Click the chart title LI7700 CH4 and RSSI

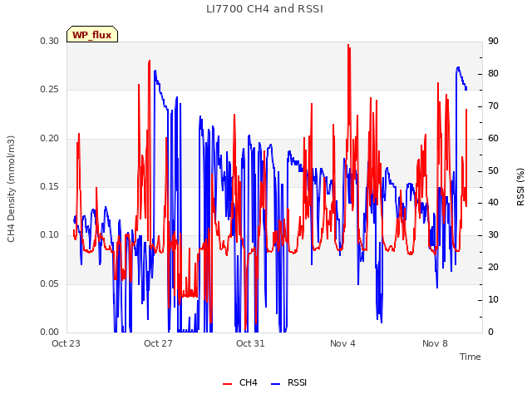click(264, 9)
